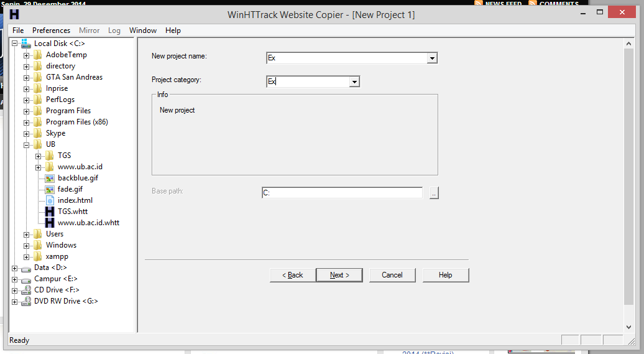Click the Windows folder icon
Viewport: 644px width, 354px height.
click(38, 245)
